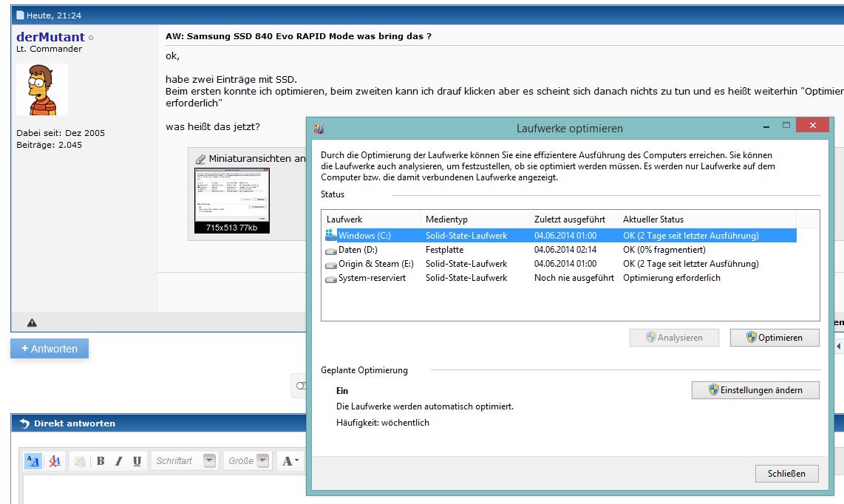This screenshot has width=844, height=504.
Task: Open the attached 715x513 thumbnail image
Action: [232, 200]
